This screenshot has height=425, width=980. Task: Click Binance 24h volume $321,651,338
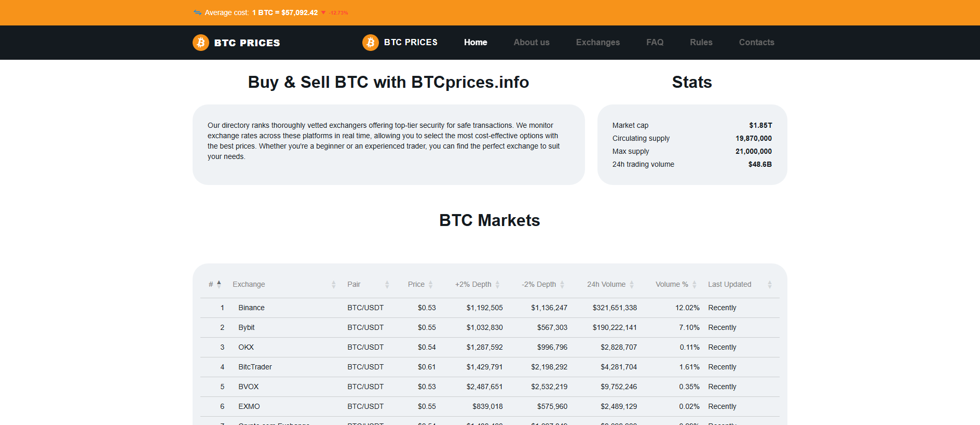click(x=615, y=308)
